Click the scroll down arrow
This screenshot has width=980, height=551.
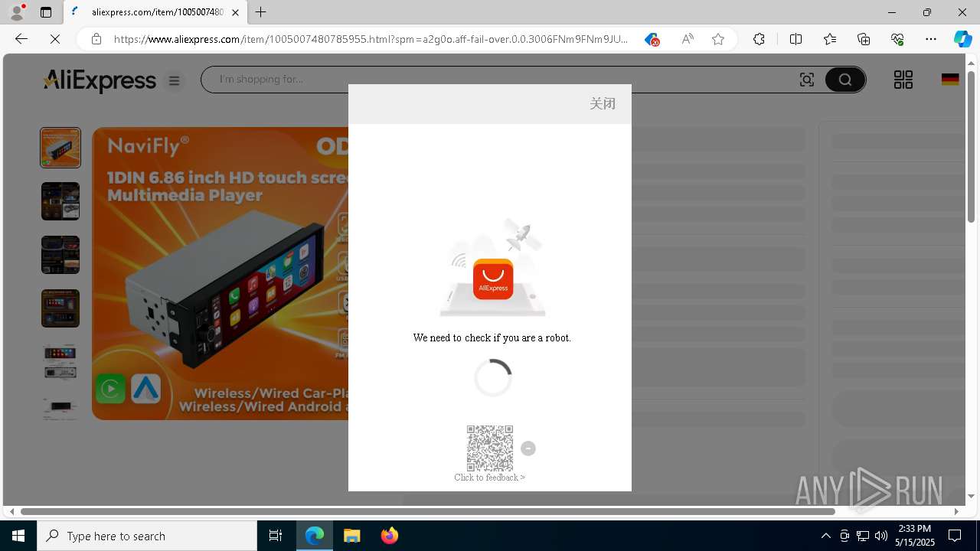click(972, 497)
